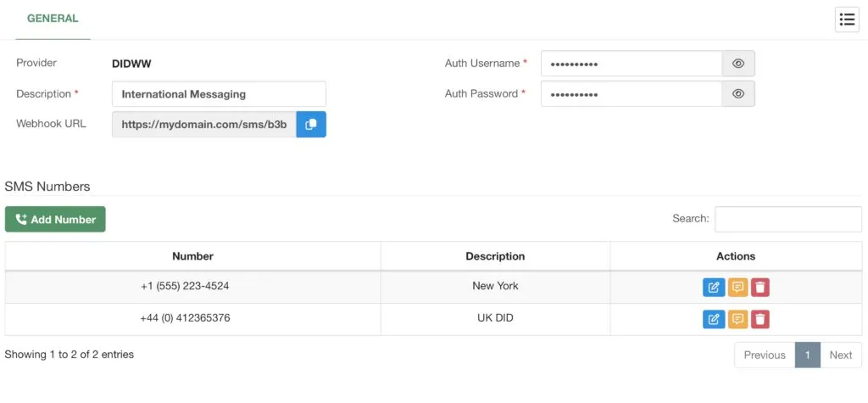Screen dimensions: 868x403
Task: Open messages for the New York number
Action: (x=737, y=287)
